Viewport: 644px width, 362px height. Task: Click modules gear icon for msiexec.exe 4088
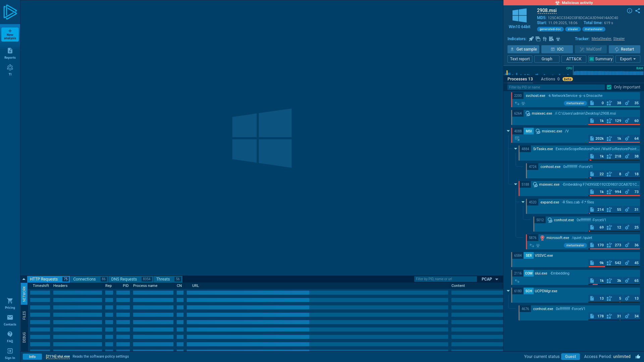click(x=627, y=138)
